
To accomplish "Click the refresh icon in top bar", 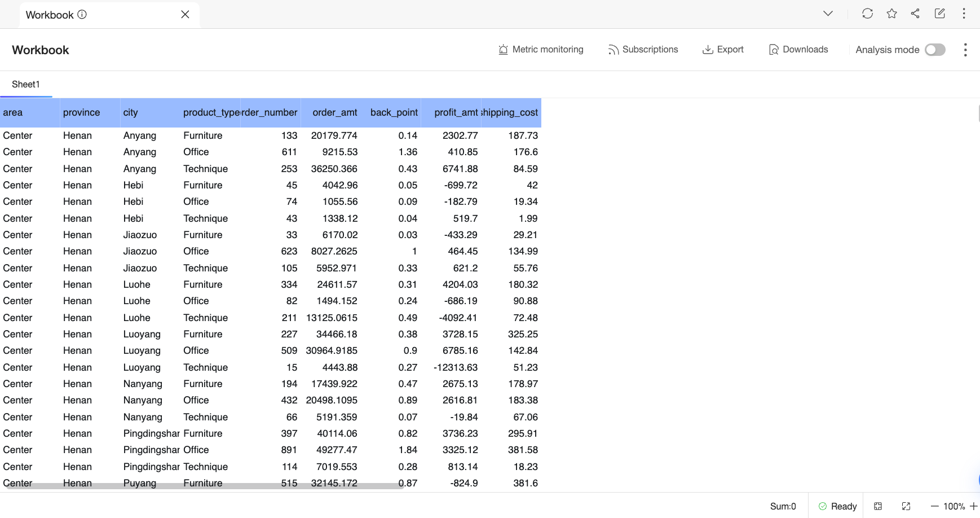I will tap(867, 14).
